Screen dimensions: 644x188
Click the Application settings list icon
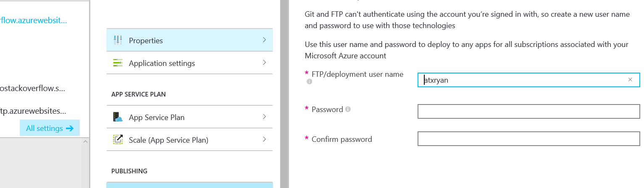pos(118,63)
